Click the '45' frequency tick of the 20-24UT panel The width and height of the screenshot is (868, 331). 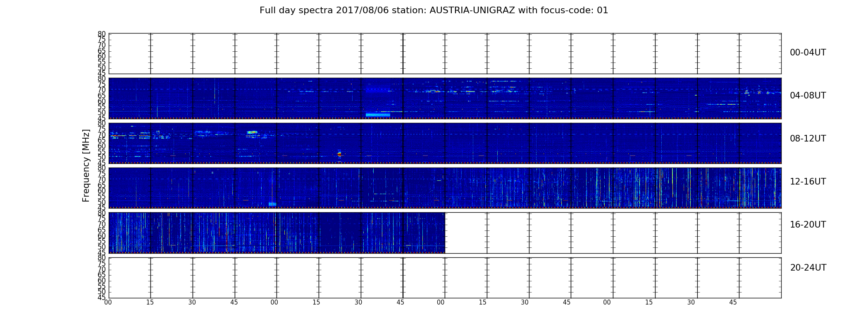coord(101,297)
